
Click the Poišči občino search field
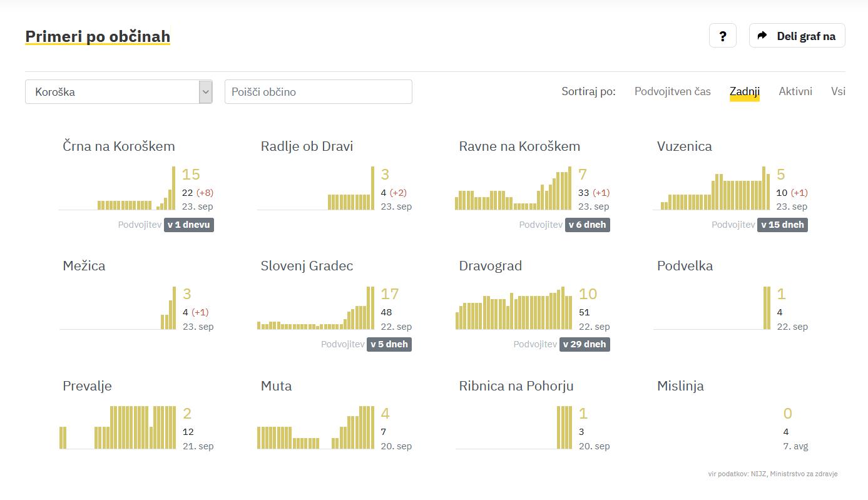click(x=318, y=92)
